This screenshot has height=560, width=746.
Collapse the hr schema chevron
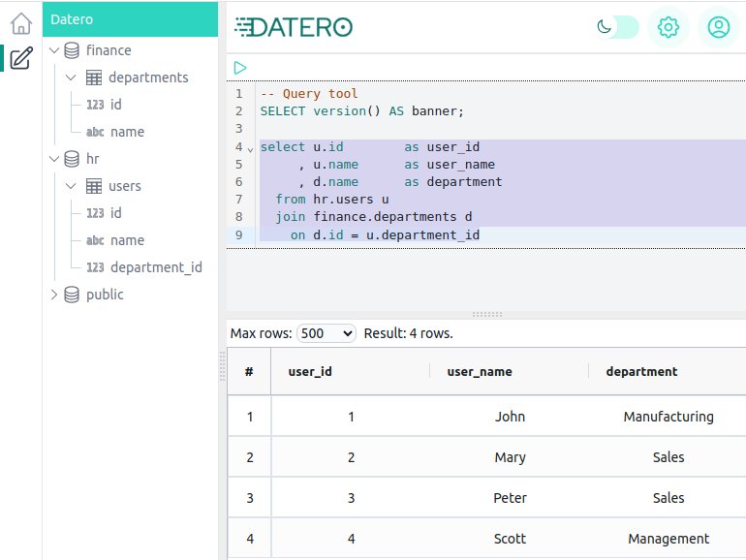(54, 159)
